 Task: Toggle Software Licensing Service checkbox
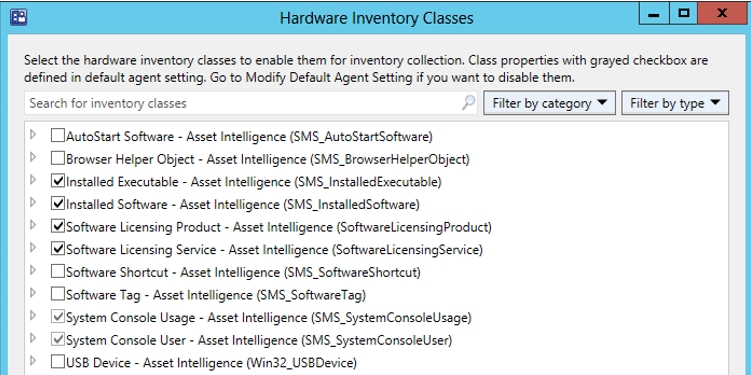point(57,249)
